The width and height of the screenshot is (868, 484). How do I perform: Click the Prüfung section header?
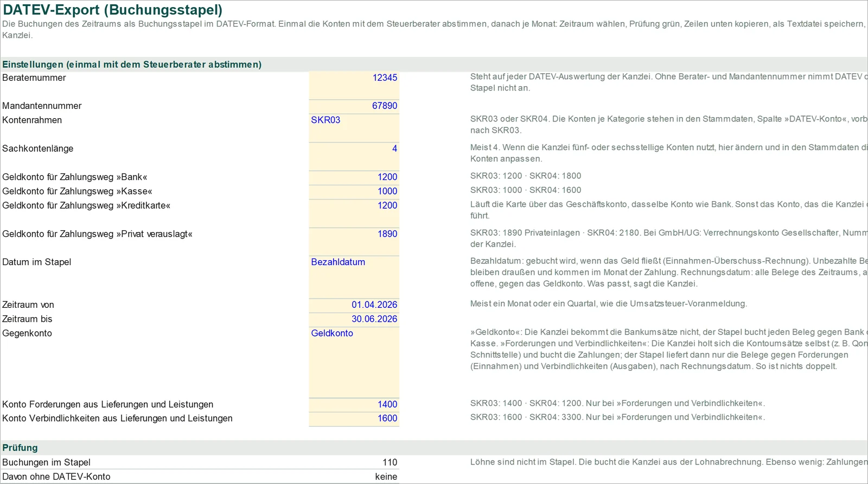[20, 448]
